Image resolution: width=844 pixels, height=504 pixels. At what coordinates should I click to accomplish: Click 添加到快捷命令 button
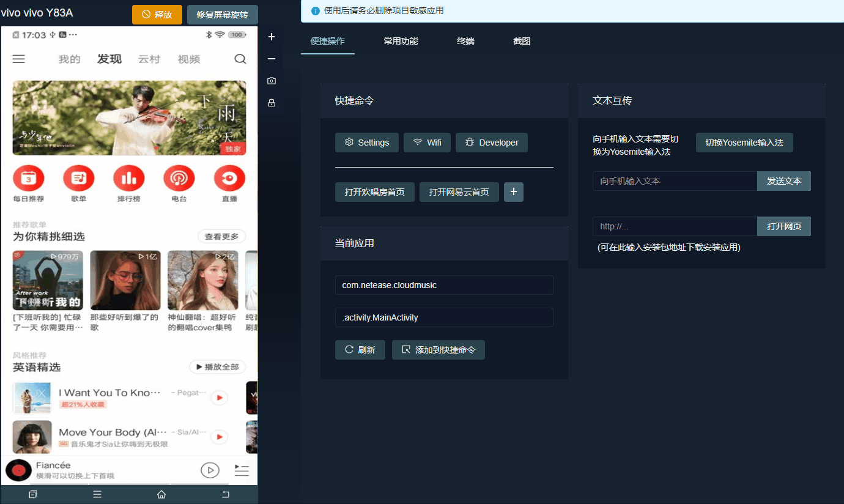coord(439,350)
